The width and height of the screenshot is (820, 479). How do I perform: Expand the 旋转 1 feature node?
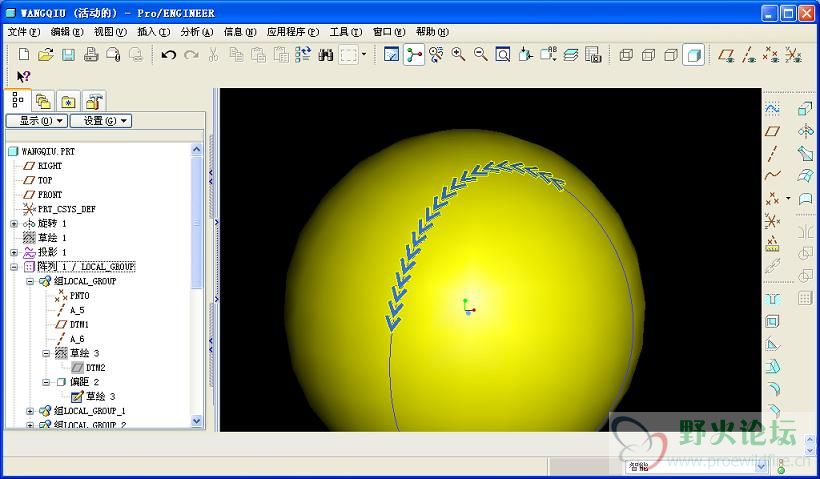click(x=14, y=223)
